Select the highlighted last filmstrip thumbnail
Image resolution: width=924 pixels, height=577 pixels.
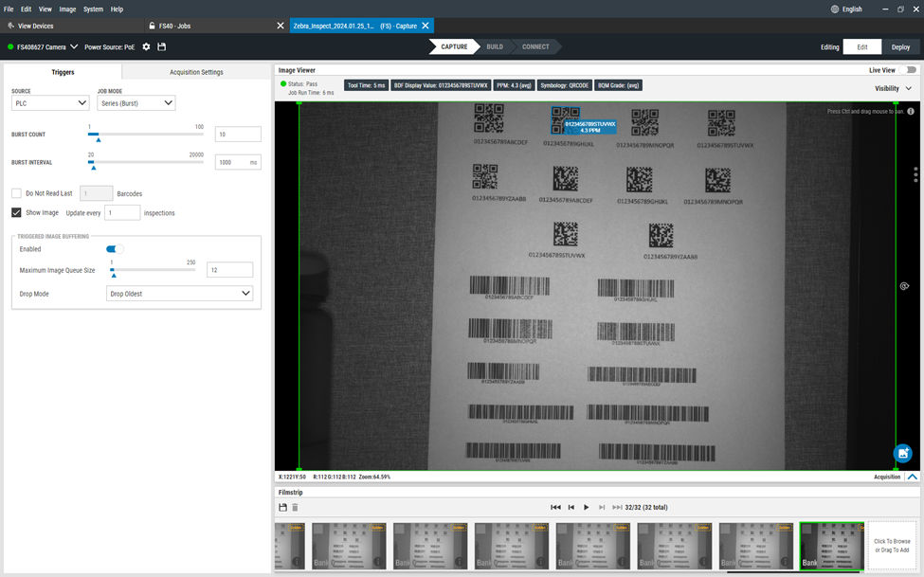(x=831, y=545)
